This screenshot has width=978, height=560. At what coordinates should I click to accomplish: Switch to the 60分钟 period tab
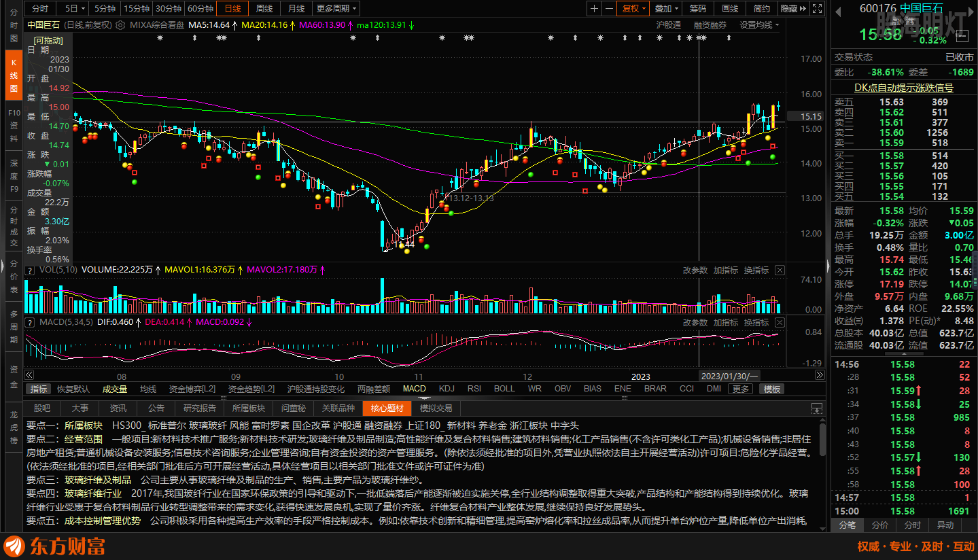[200, 9]
